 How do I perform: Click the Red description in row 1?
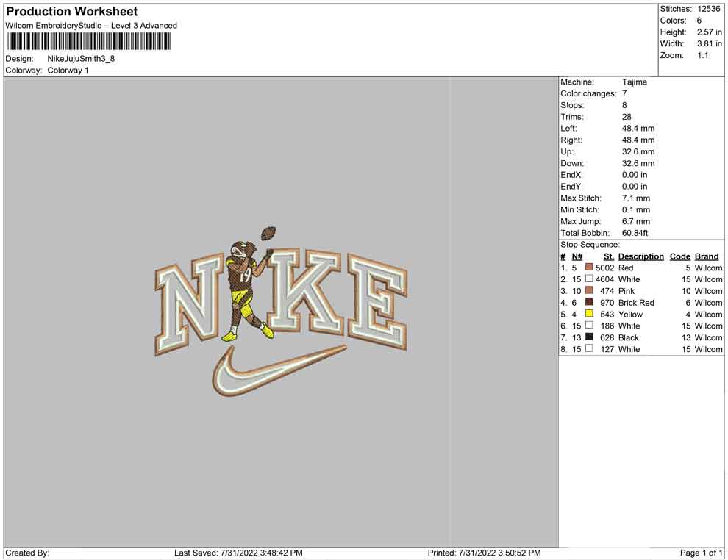coord(626,268)
